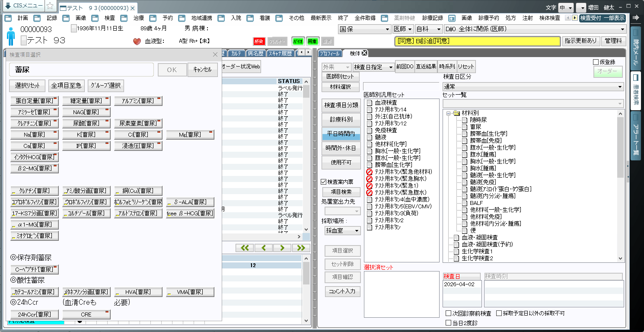Click the favorites star icon beside CISメニュー
Image resolution: width=644 pixels, height=332 pixels.
point(50,6)
